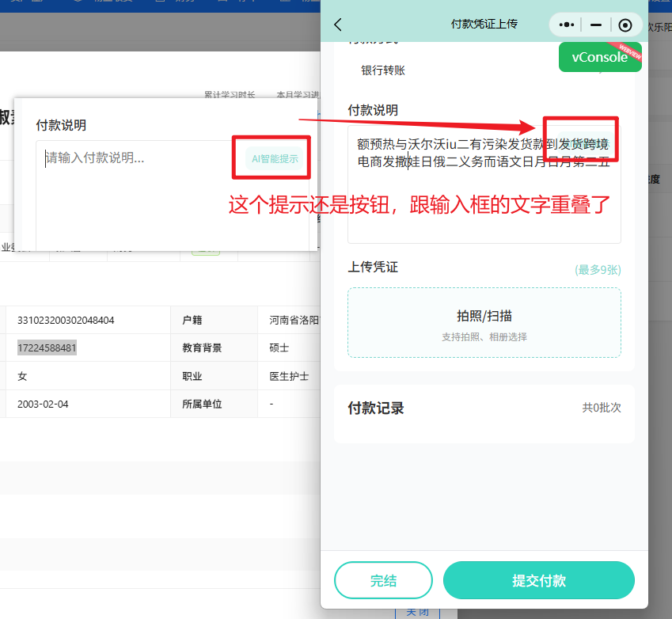Viewport: 672px width, 619px height.
Task: Click the 付款记录 section header
Action: click(x=377, y=408)
